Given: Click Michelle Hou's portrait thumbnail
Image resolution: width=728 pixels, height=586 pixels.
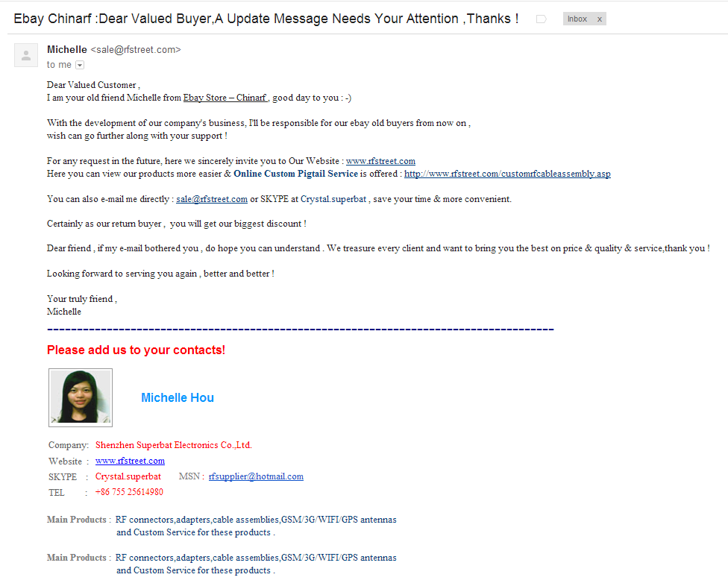Looking at the screenshot, I should (81, 397).
